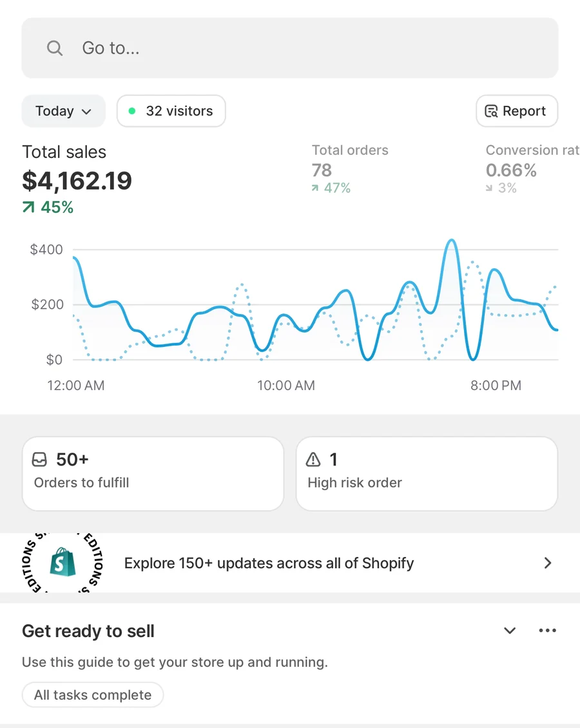This screenshot has height=728, width=580.
Task: Open the 50+ Orders to fulfill card
Action: 153,473
